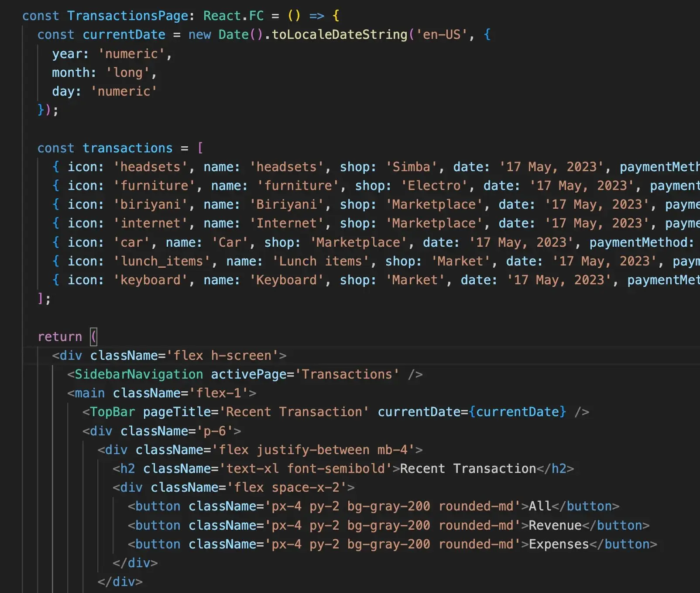The width and height of the screenshot is (700, 593).
Task: Click the Expenses button text in JSX
Action: 559,544
